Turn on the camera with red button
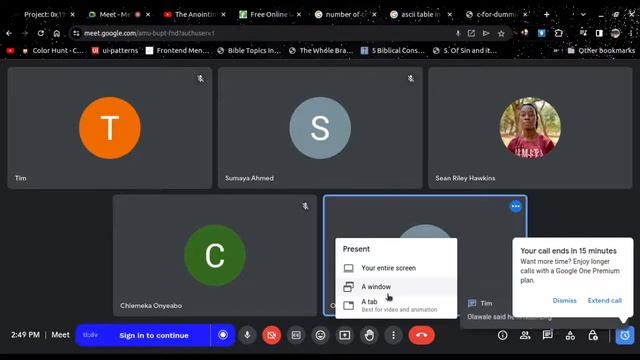This screenshot has height=360, width=640. (x=271, y=335)
